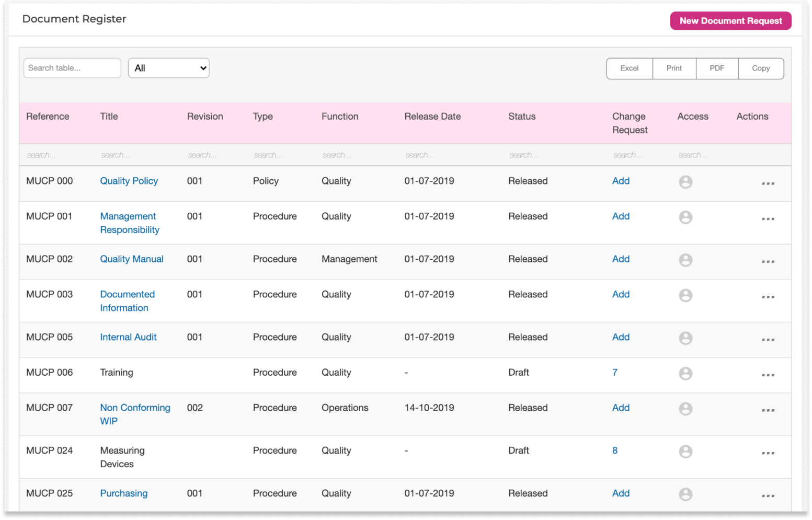Select the MUCP 006 reference cell
Screen dimensions: 812x520
tap(50, 373)
